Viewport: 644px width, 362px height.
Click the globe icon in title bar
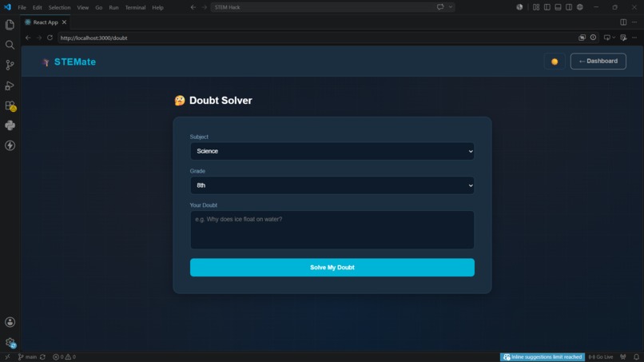click(580, 7)
